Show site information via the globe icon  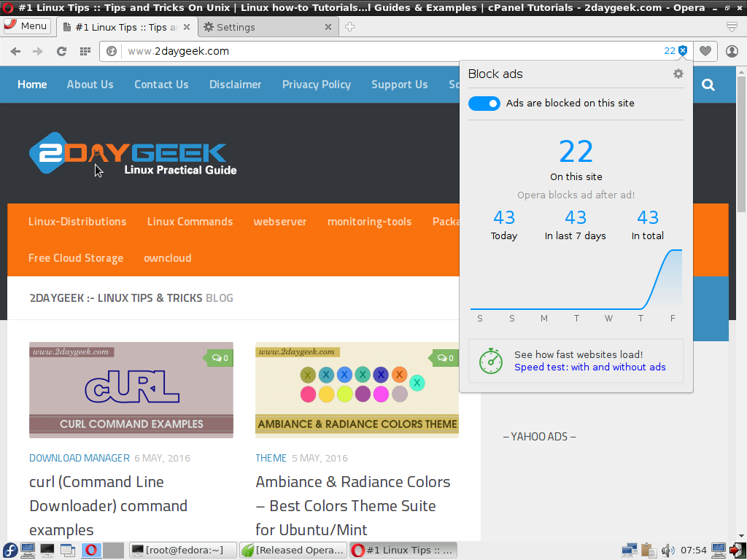coord(112,51)
